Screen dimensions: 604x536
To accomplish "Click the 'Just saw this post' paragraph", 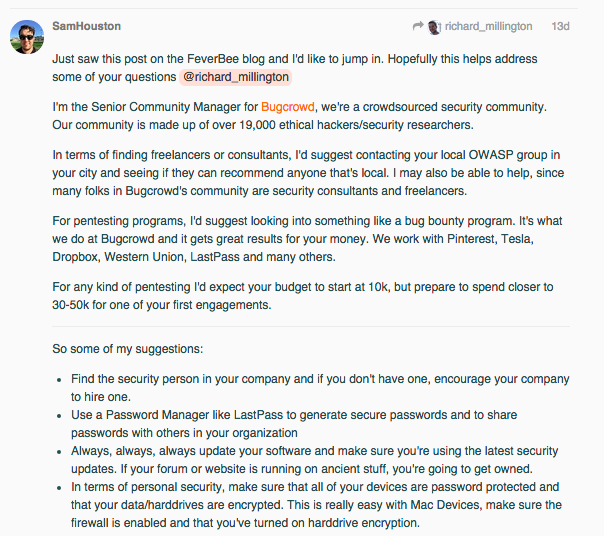I will tap(295, 68).
